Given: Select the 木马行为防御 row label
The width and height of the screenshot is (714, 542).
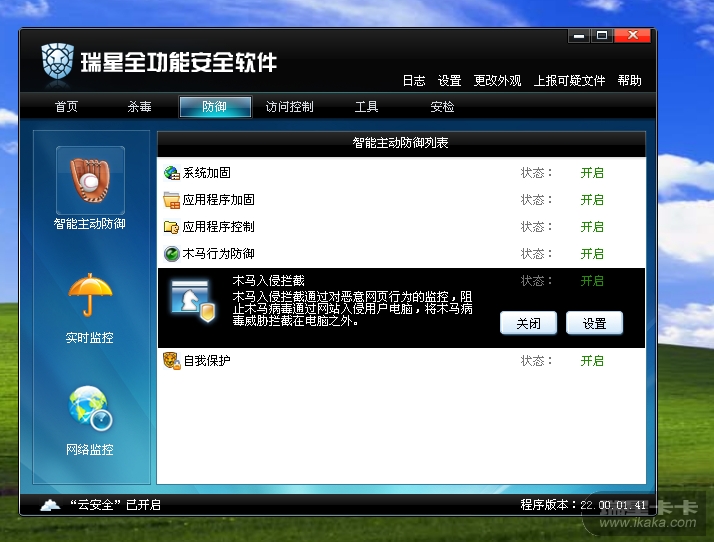Looking at the screenshot, I should pos(219,254).
